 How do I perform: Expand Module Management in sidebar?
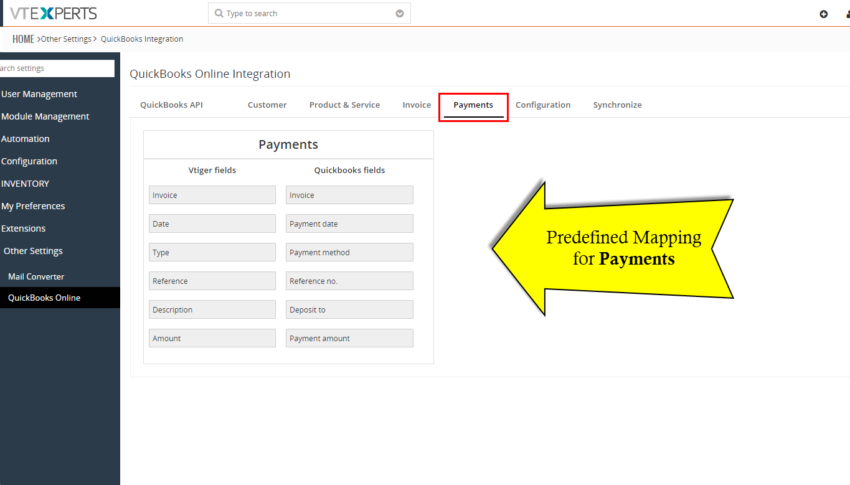click(45, 116)
